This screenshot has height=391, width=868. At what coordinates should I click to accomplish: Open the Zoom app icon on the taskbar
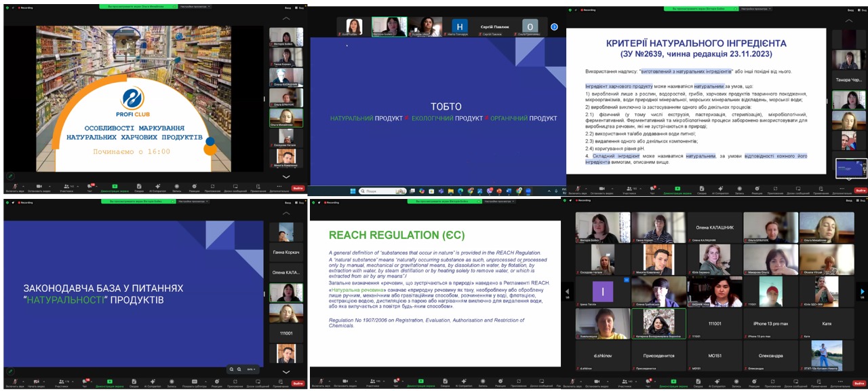tap(528, 191)
